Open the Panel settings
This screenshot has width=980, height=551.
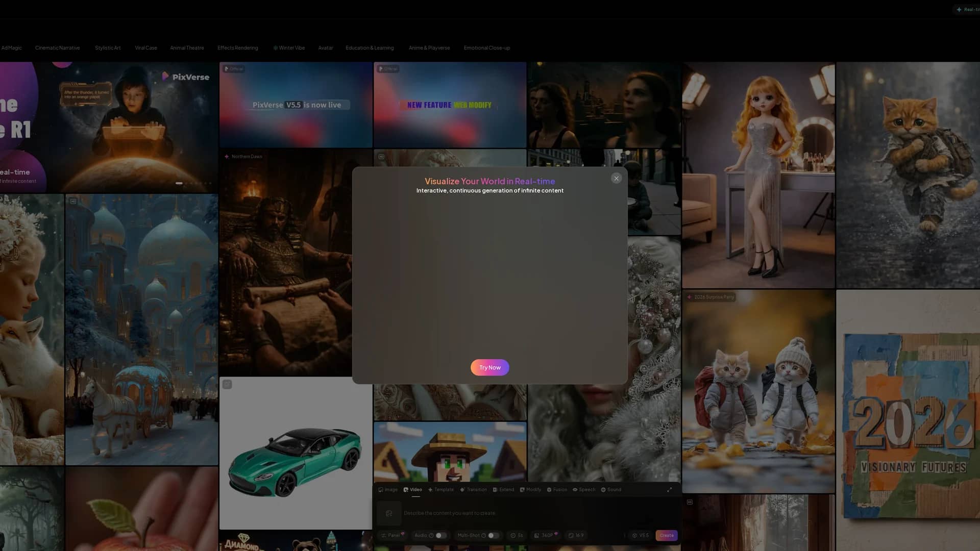pyautogui.click(x=393, y=535)
